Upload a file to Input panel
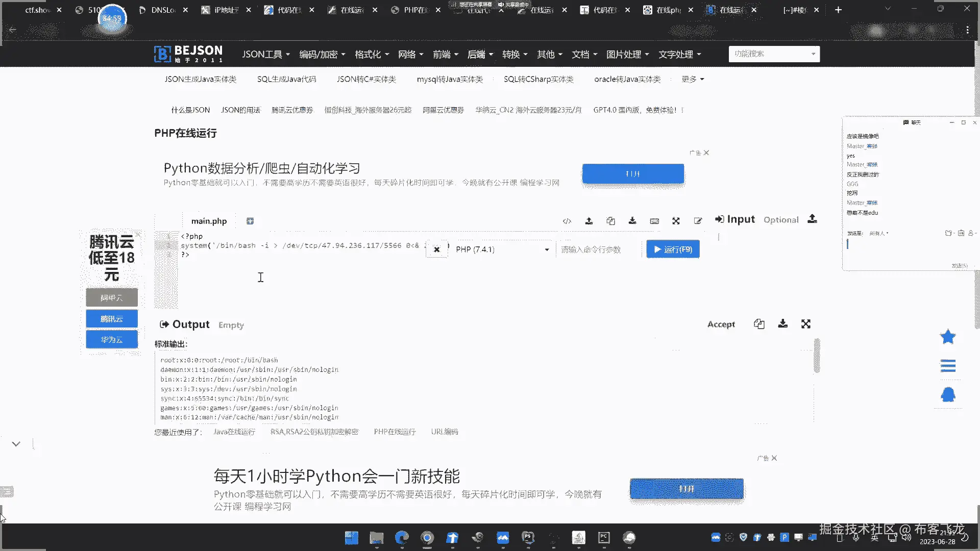 click(812, 219)
